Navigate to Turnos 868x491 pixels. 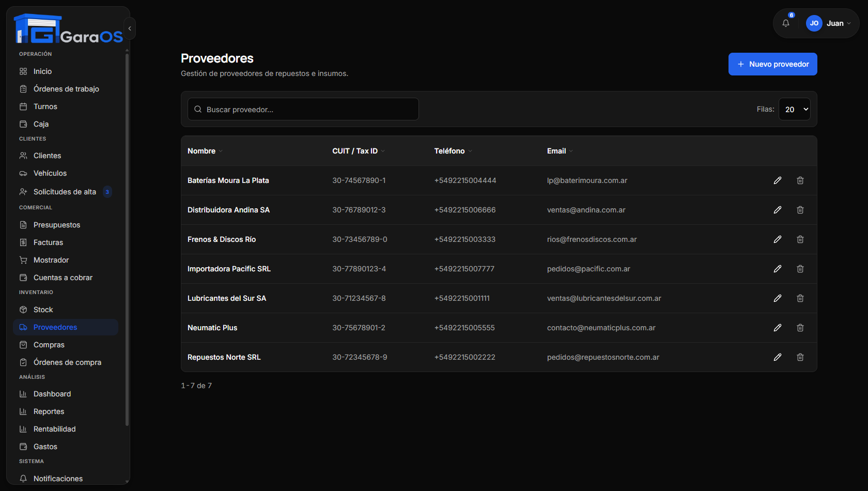point(66,106)
